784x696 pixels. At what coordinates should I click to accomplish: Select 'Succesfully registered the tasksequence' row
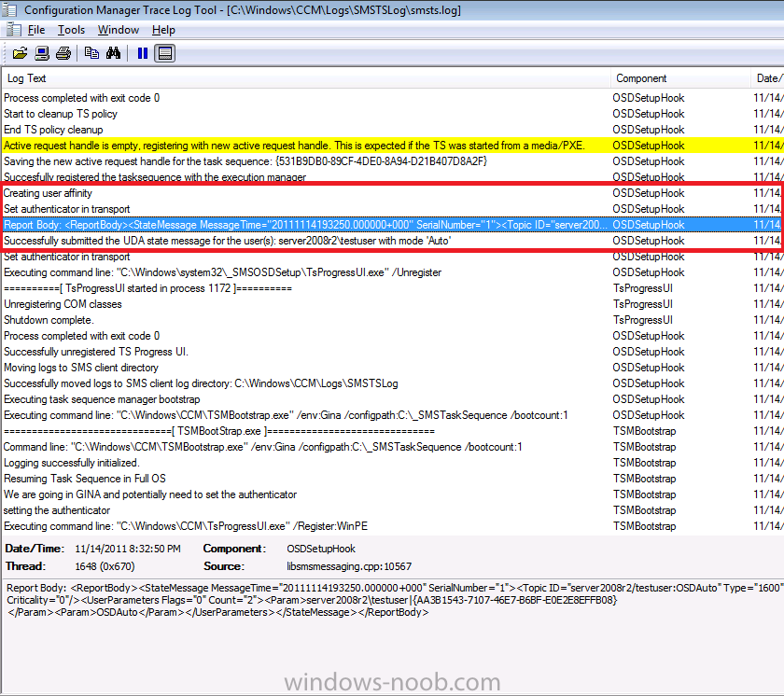tap(392, 176)
